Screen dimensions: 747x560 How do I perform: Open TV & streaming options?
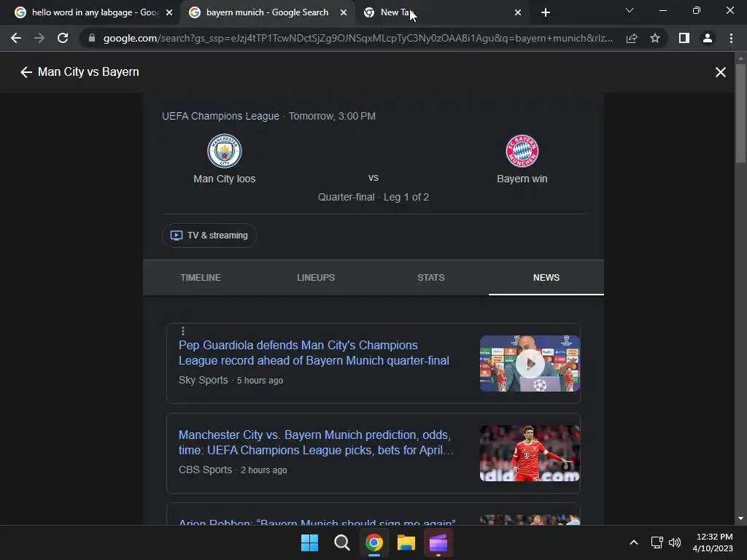(x=209, y=236)
